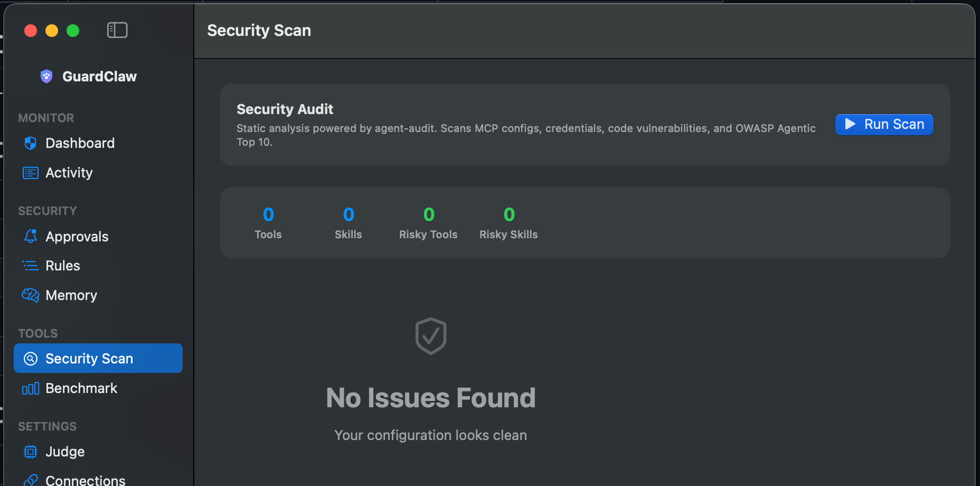Click the Connections link icon
The height and width of the screenshot is (486, 980).
pyautogui.click(x=30, y=480)
